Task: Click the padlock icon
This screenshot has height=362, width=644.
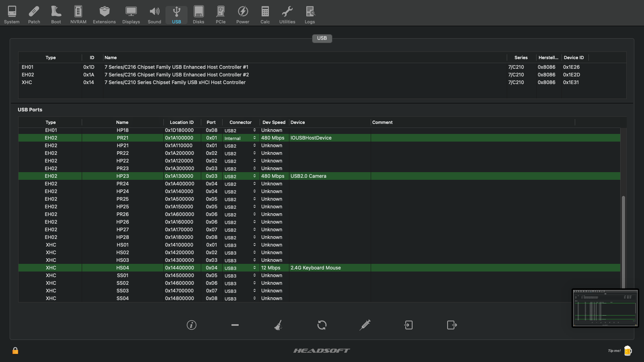Action: pos(15,351)
